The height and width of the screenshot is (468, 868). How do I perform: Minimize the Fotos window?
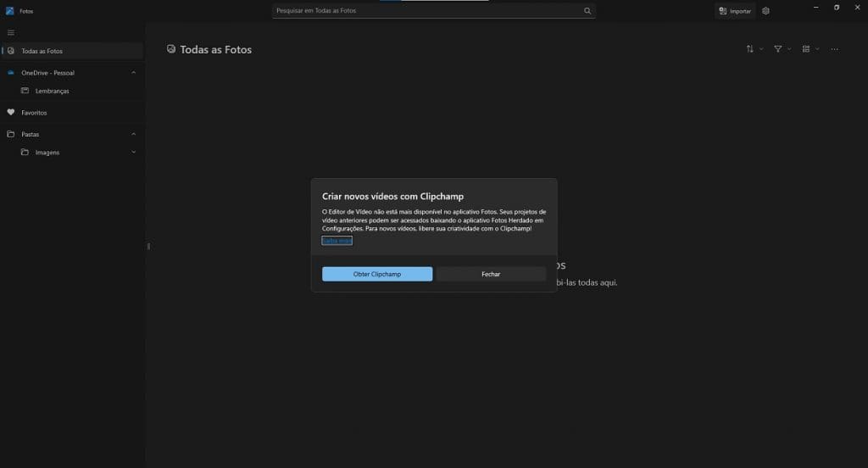pos(816,7)
